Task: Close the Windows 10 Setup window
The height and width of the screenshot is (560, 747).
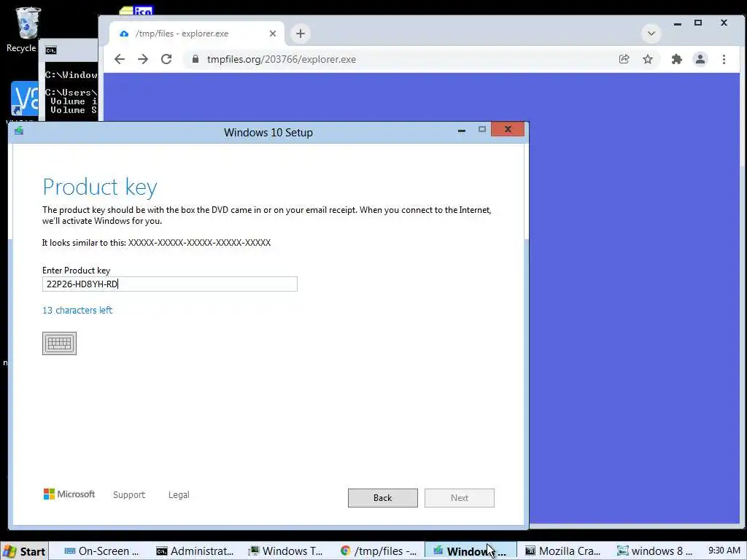Action: (508, 129)
